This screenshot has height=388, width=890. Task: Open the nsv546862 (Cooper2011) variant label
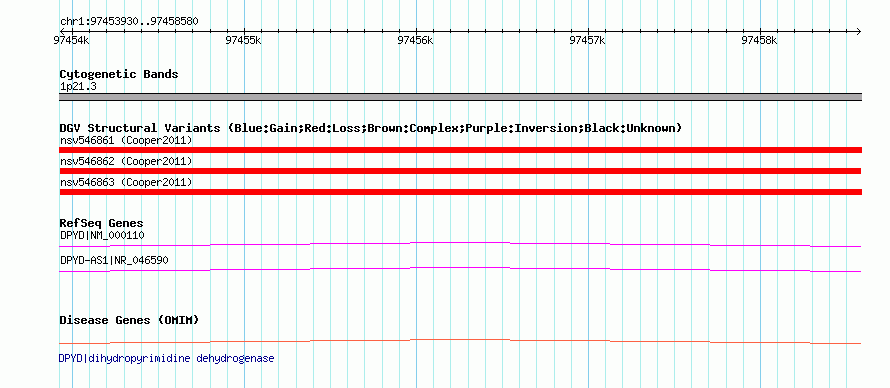coord(126,162)
